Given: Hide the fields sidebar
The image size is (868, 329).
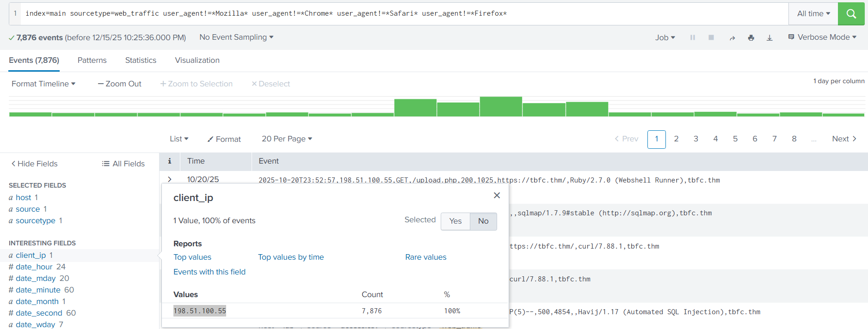Looking at the screenshot, I should point(34,164).
